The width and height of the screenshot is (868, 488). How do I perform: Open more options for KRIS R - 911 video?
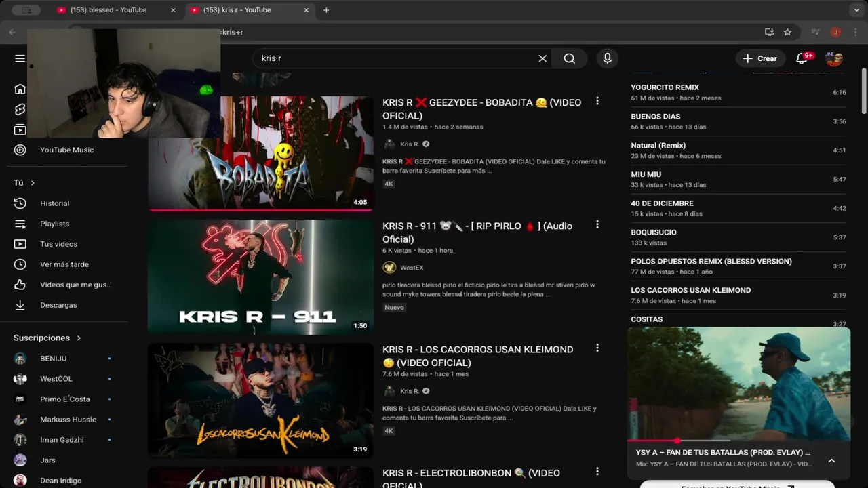597,224
